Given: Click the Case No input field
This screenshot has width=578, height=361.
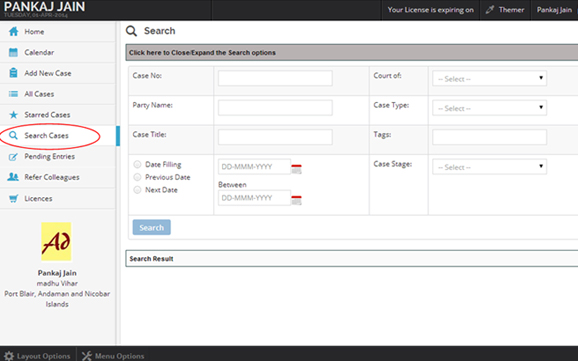Looking at the screenshot, I should click(275, 78).
